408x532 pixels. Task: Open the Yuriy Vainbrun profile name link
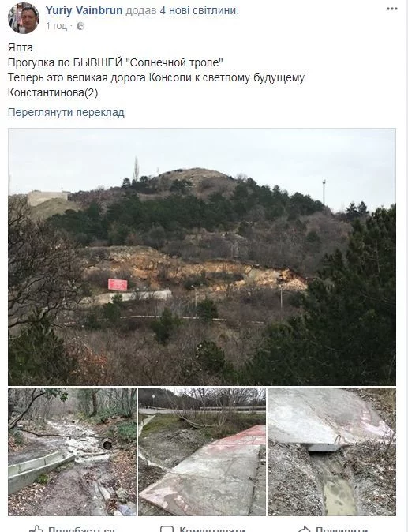84,10
